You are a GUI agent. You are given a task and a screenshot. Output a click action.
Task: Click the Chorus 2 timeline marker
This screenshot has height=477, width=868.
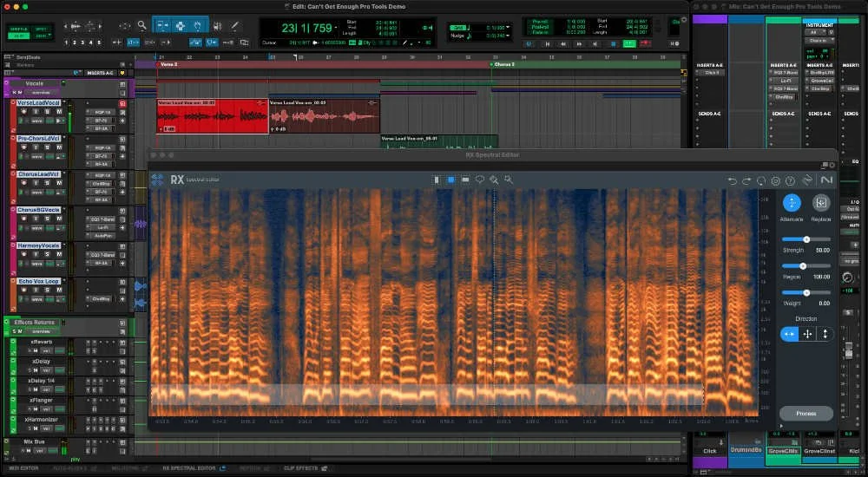503,65
